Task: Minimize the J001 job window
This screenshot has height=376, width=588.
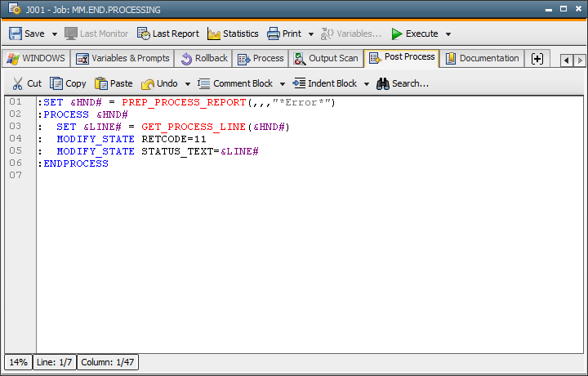Action: click(x=549, y=9)
